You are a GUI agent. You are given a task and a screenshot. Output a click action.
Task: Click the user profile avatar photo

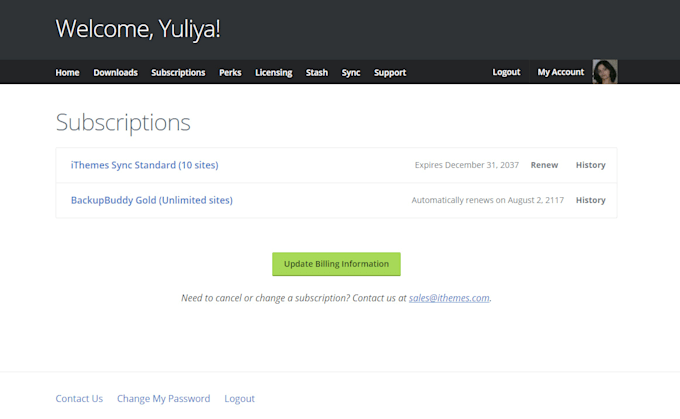605,72
